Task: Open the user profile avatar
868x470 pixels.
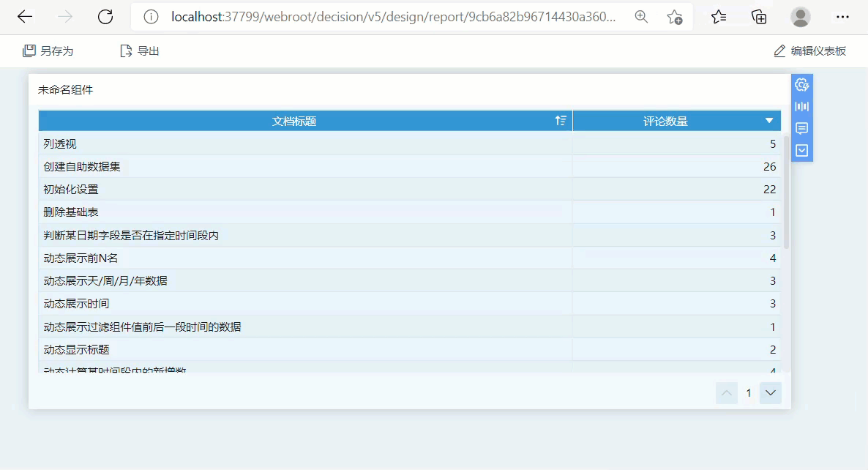Action: point(800,17)
